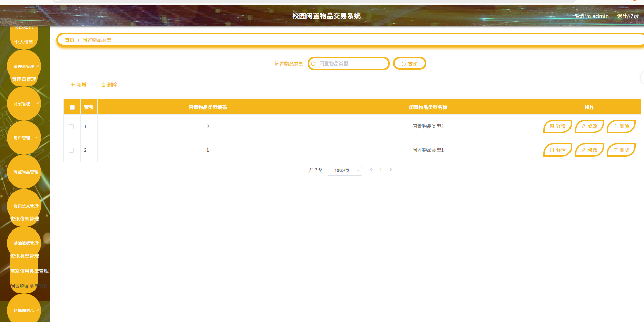644x322 pixels.
Task: Click the 查询 search button
Action: pos(410,64)
